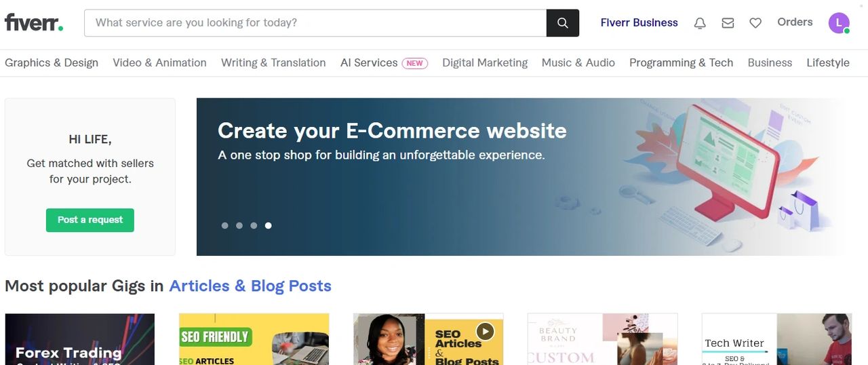This screenshot has height=365, width=868.
Task: Open the Graphics & Design category
Action: (52, 62)
